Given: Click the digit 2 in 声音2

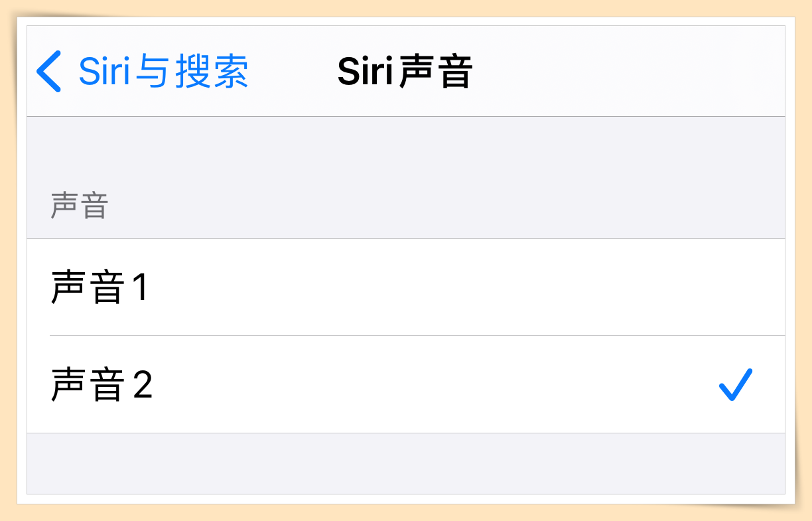Looking at the screenshot, I should (143, 386).
